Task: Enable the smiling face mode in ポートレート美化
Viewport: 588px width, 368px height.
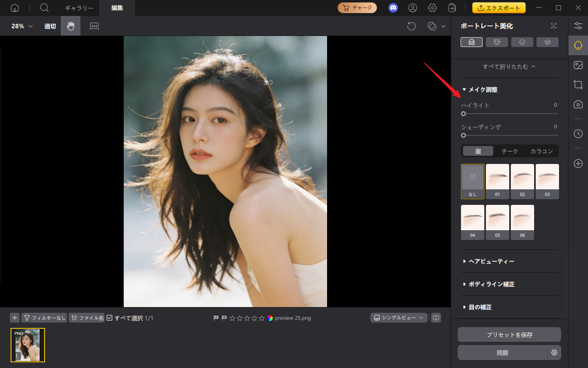Action: click(x=522, y=42)
